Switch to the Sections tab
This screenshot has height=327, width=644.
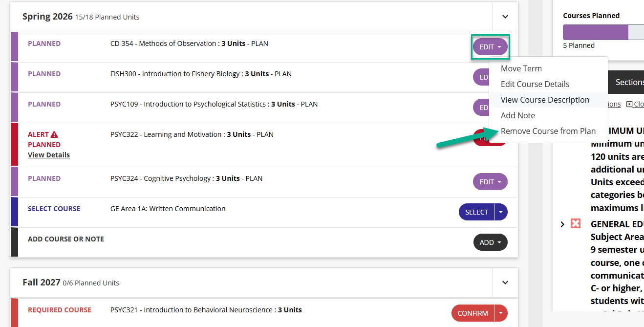(x=629, y=82)
